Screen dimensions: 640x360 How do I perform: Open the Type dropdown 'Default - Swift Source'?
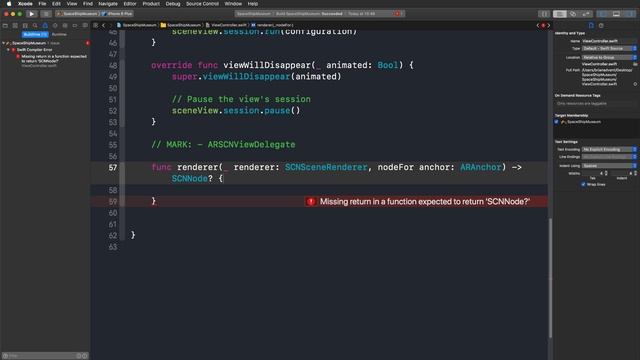pos(609,49)
